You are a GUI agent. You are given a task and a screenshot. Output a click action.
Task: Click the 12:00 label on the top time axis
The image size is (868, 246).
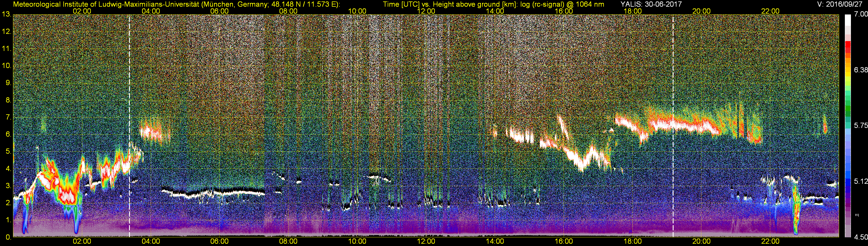pos(426,11)
